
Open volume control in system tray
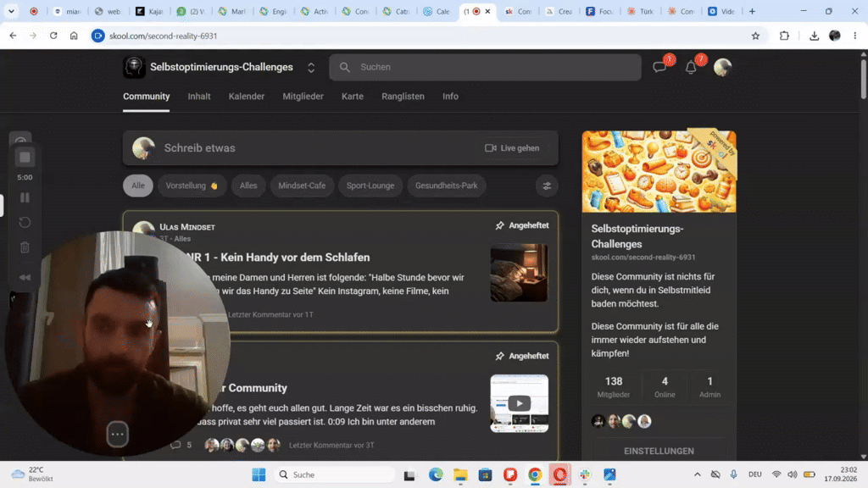click(793, 474)
